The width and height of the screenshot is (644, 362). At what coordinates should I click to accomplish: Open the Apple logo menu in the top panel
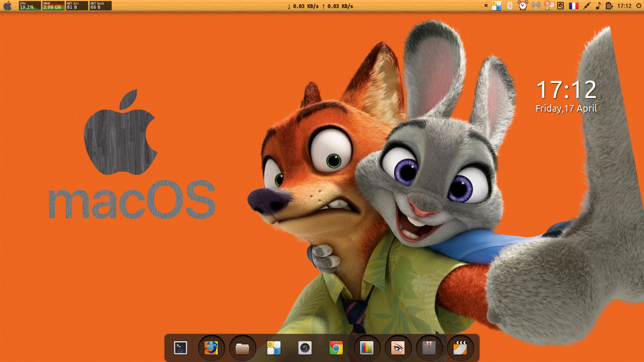[x=8, y=6]
